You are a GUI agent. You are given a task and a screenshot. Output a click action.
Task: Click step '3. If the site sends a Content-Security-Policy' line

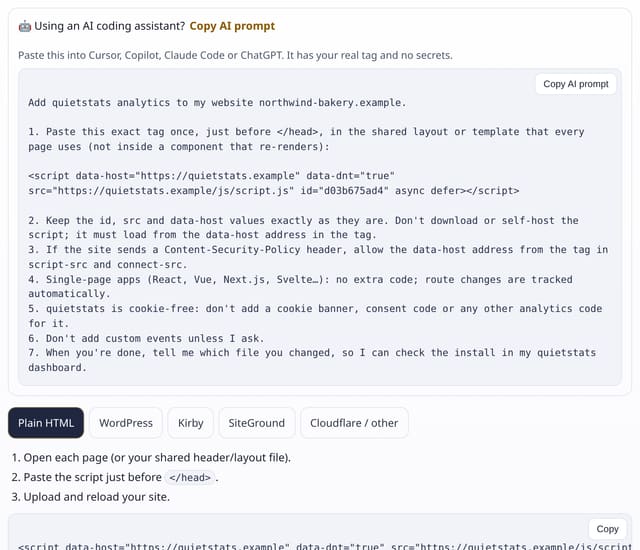pos(318,250)
